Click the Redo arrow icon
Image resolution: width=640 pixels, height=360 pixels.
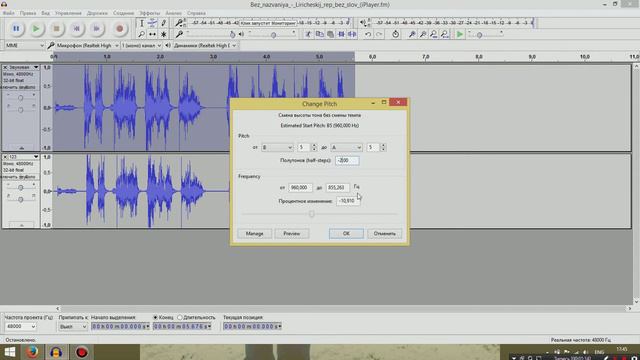point(379,34)
